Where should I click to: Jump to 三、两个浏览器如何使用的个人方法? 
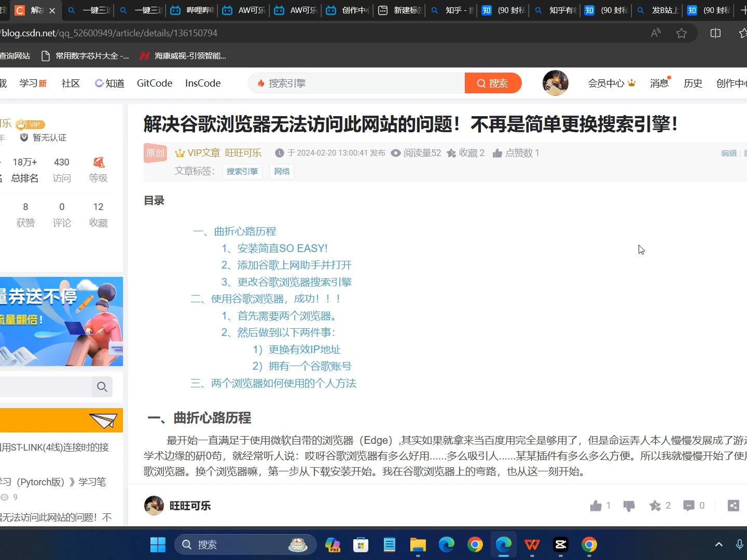tap(273, 383)
